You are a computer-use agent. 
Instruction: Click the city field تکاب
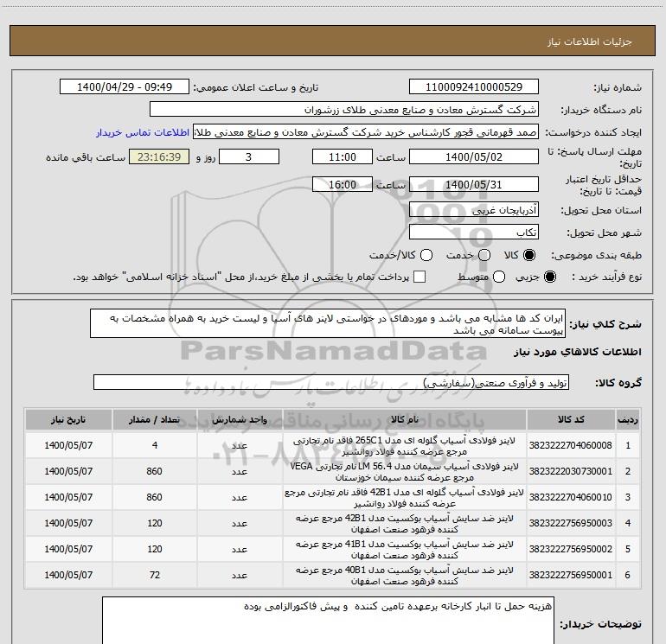474,233
